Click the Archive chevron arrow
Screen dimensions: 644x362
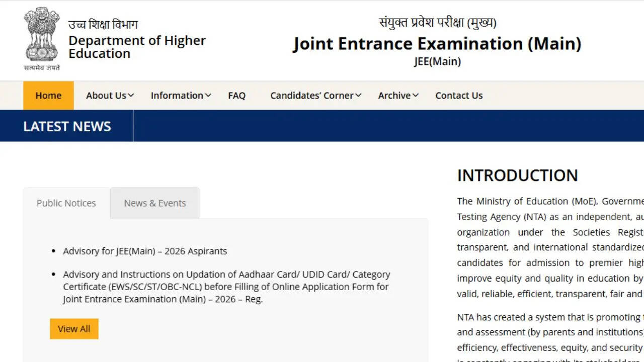(416, 96)
